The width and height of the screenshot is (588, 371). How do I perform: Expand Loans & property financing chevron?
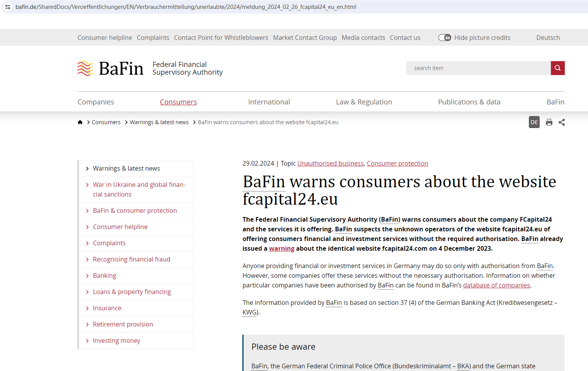point(87,292)
